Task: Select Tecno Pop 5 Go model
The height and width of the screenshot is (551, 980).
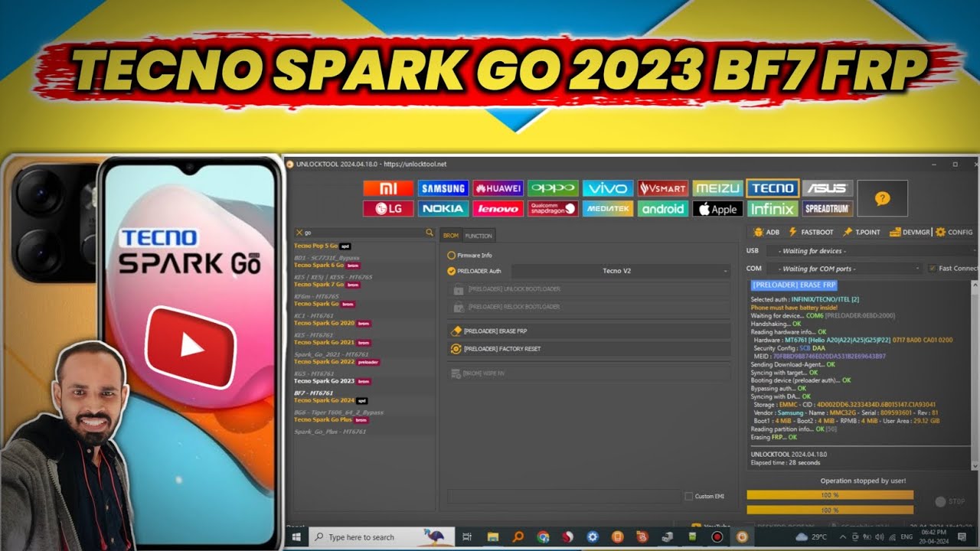Action: (315, 246)
